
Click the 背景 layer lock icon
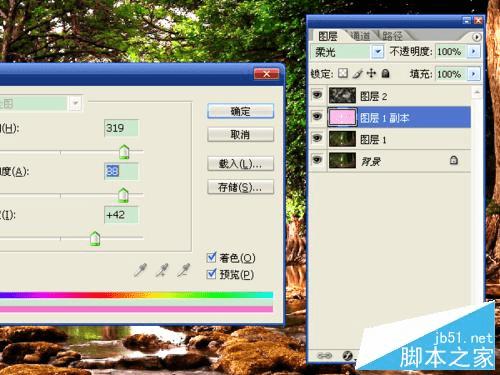pyautogui.click(x=454, y=160)
